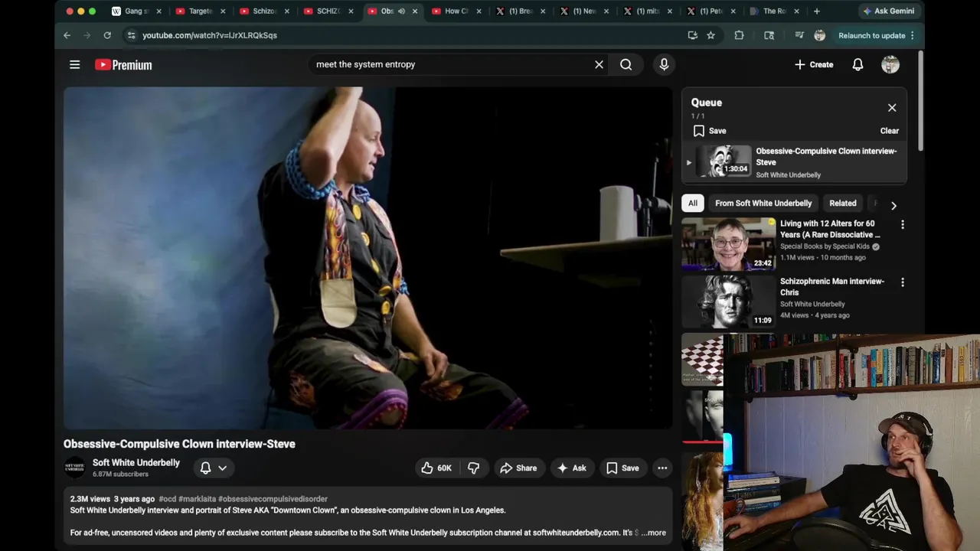This screenshot has width=980, height=551.
Task: Open Schizophrenic Man interview-Chris thumbnail
Action: point(729,302)
